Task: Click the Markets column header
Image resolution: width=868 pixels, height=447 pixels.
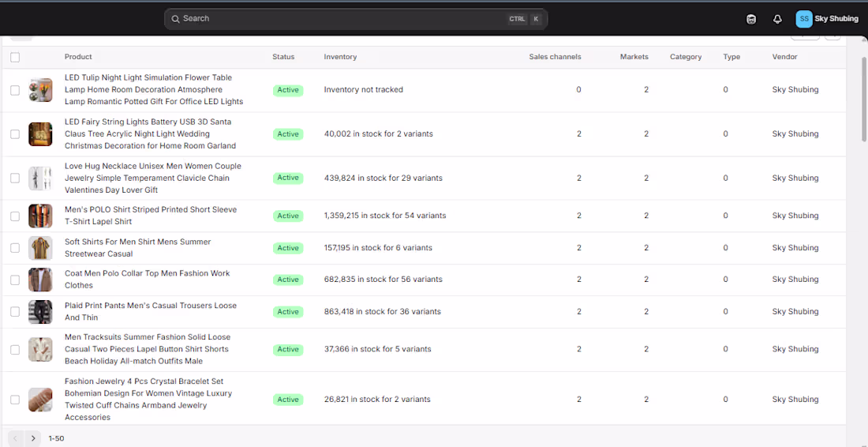Action: pyautogui.click(x=634, y=57)
